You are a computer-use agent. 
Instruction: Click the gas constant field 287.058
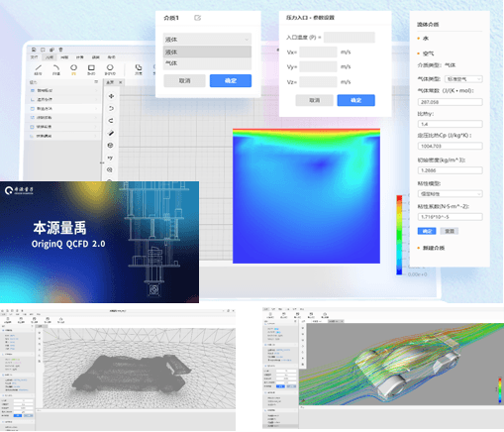point(450,102)
